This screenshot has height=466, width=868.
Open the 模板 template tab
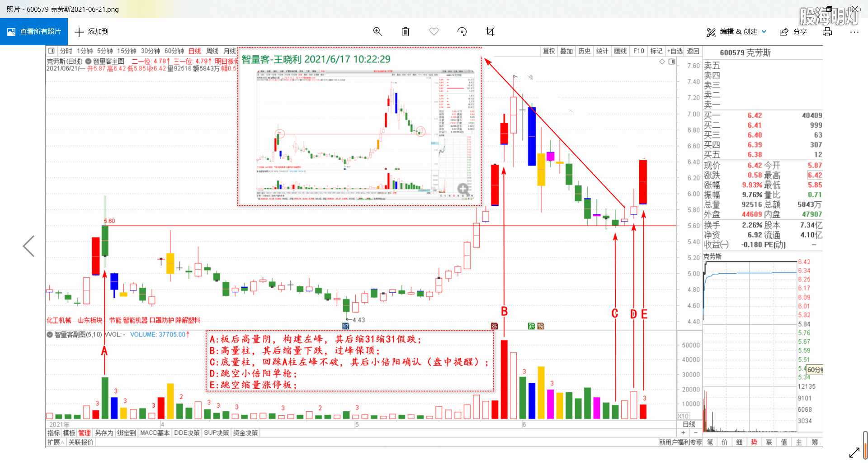69,433
